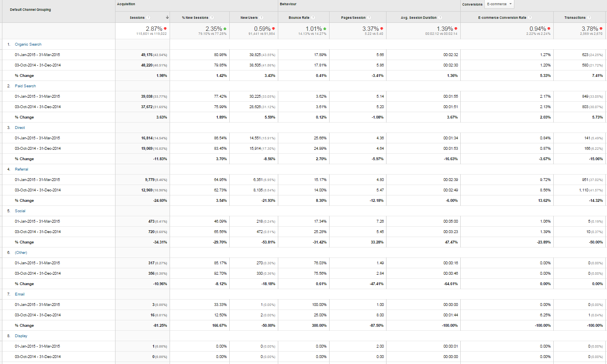
Task: Sort by the Sessions column header
Action: click(137, 18)
